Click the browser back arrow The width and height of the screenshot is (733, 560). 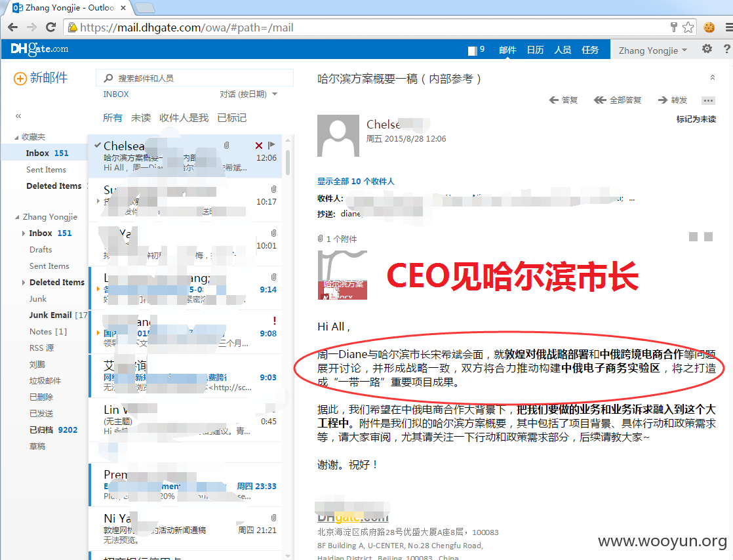click(12, 27)
